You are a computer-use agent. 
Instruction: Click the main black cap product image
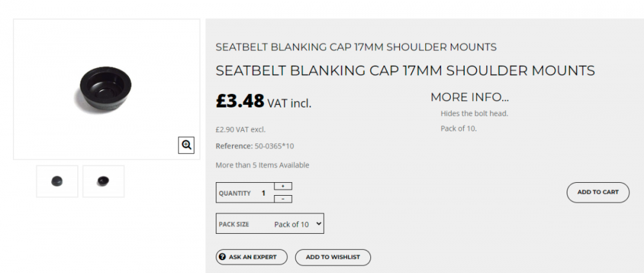tap(105, 88)
